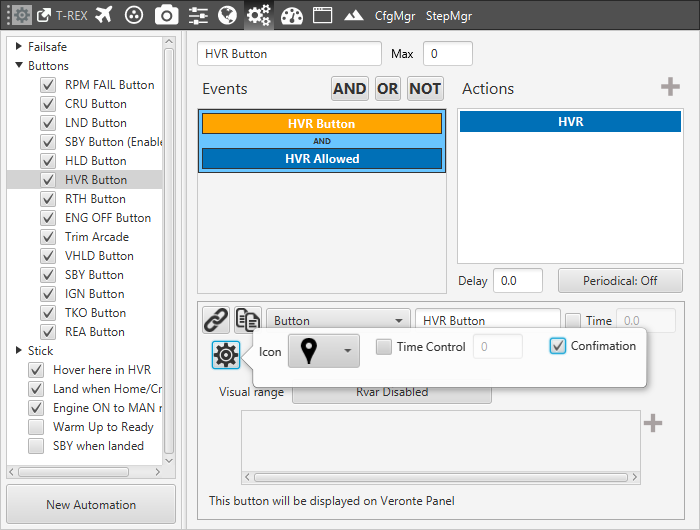
Task: Open the mountain terrain icon
Action: click(x=354, y=16)
